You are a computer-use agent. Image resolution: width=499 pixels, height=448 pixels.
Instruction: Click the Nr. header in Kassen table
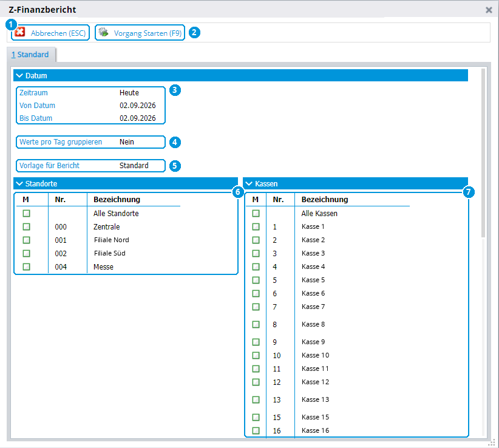coord(278,200)
